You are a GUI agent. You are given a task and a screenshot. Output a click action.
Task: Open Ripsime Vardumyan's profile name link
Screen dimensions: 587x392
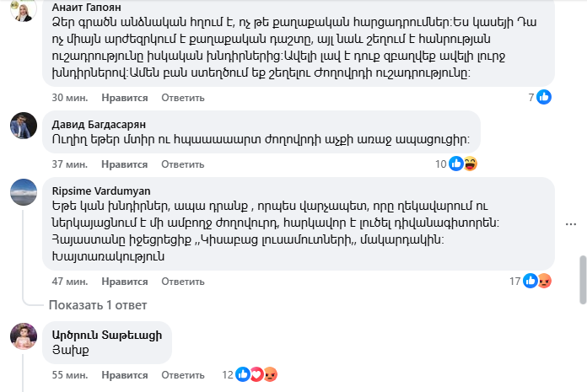tap(100, 190)
